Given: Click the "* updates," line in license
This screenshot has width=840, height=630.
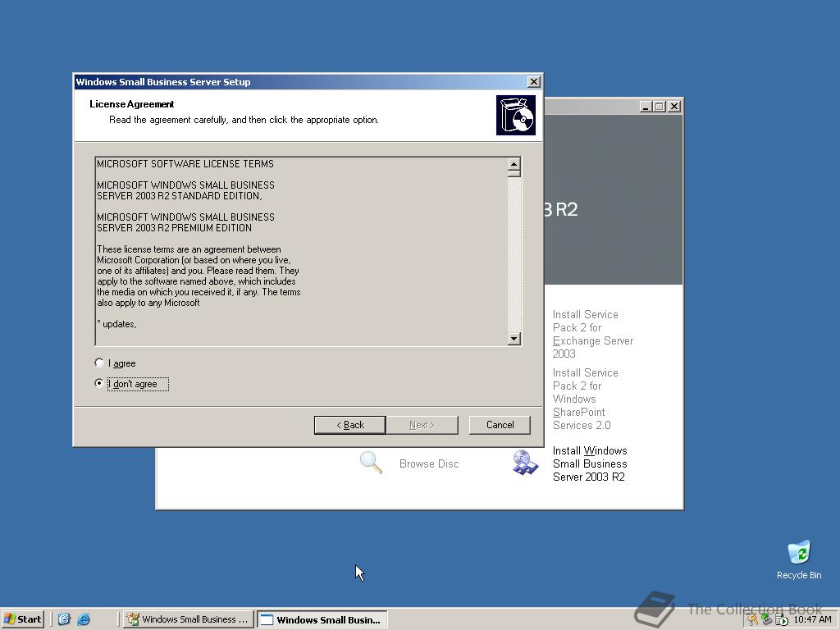Looking at the screenshot, I should [x=116, y=324].
